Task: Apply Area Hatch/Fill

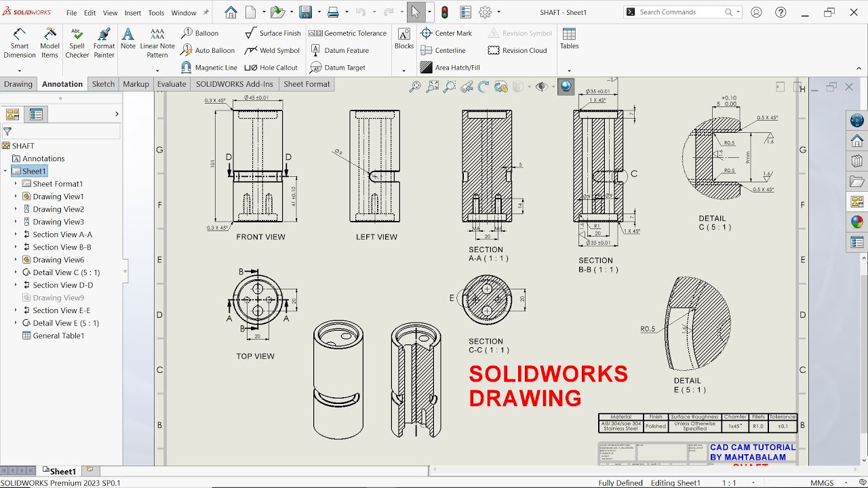Action: (450, 68)
